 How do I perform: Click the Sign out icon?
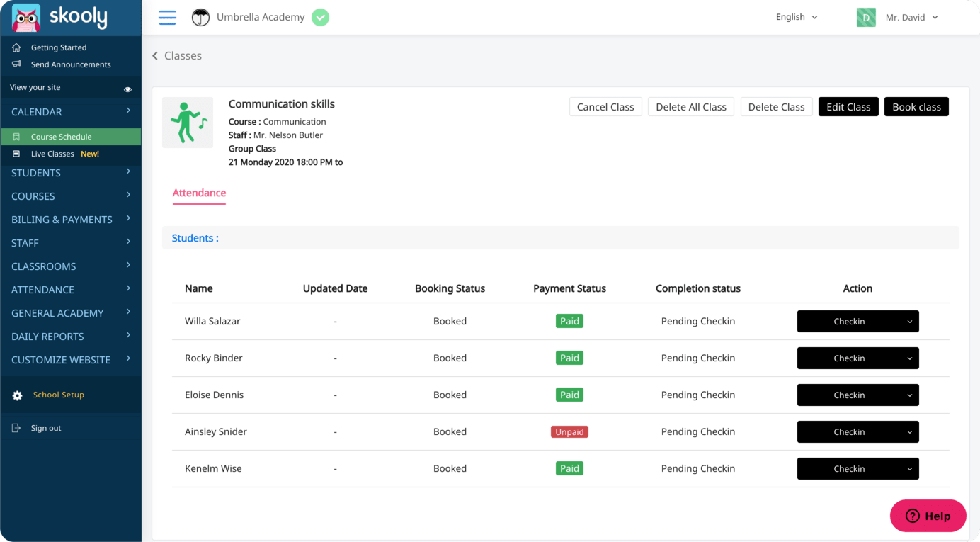[17, 428]
